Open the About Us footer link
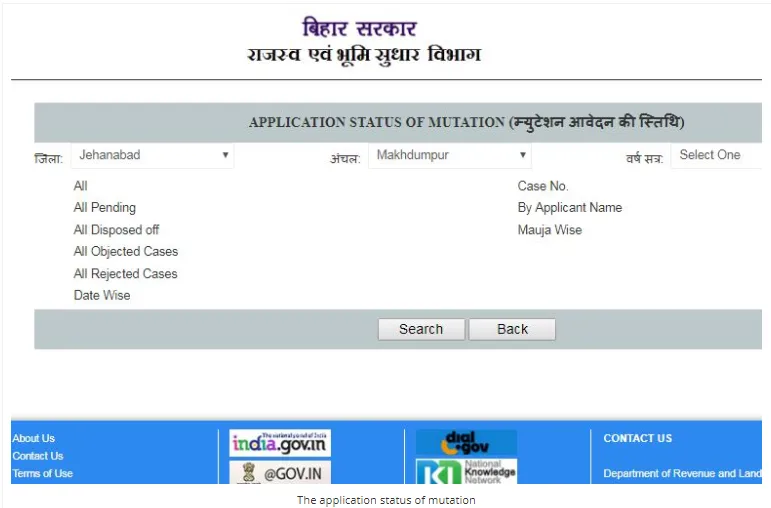The image size is (771, 508). tap(34, 438)
